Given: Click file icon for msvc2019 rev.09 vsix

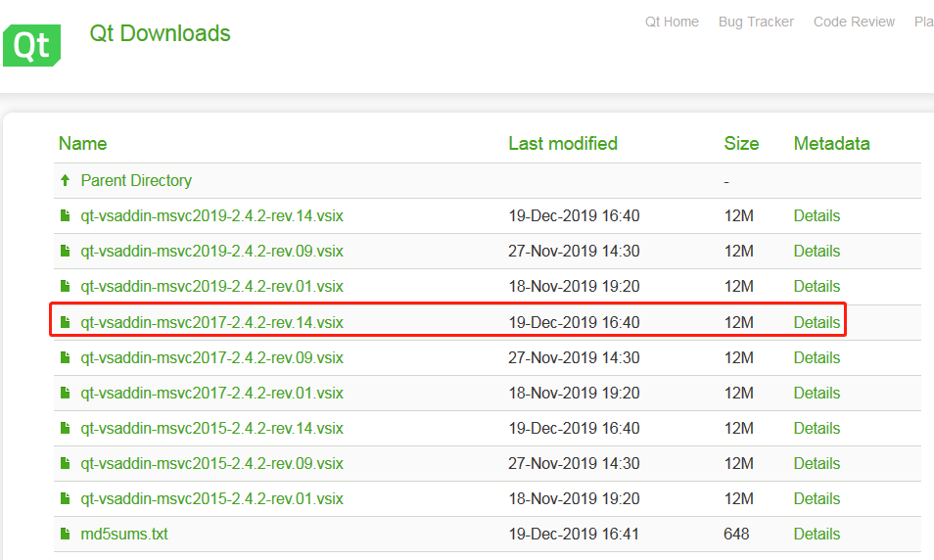Looking at the screenshot, I should click(x=66, y=251).
